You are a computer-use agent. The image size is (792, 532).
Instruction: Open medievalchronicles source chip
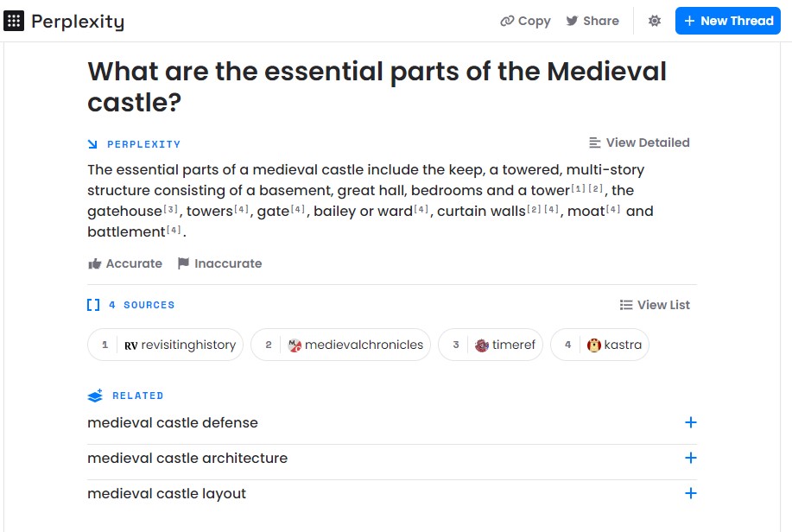click(x=340, y=345)
